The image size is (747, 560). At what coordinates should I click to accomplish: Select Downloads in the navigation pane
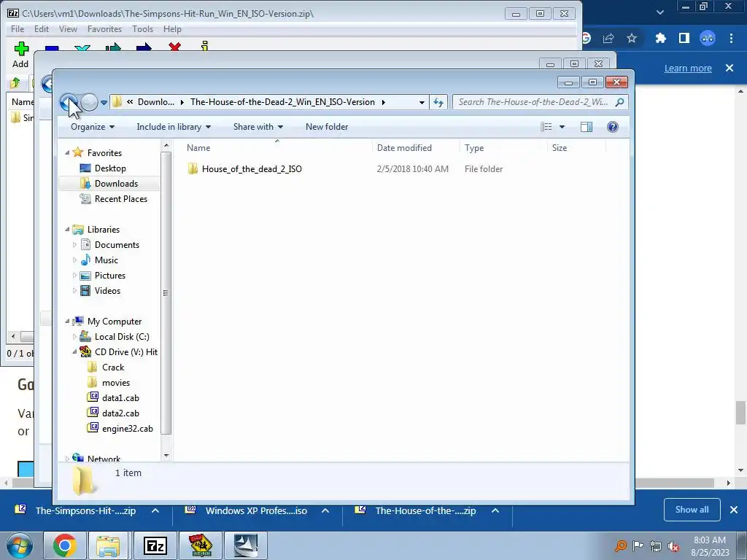point(116,183)
